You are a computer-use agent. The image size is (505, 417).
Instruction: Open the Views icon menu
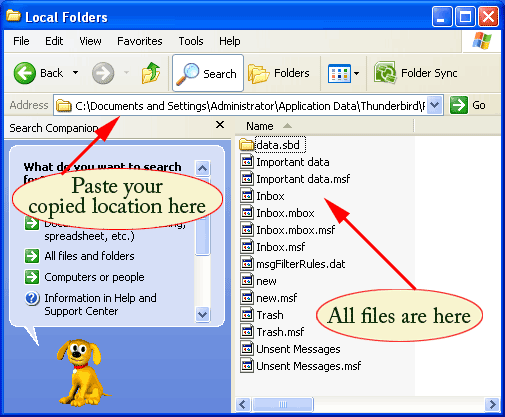(339, 73)
